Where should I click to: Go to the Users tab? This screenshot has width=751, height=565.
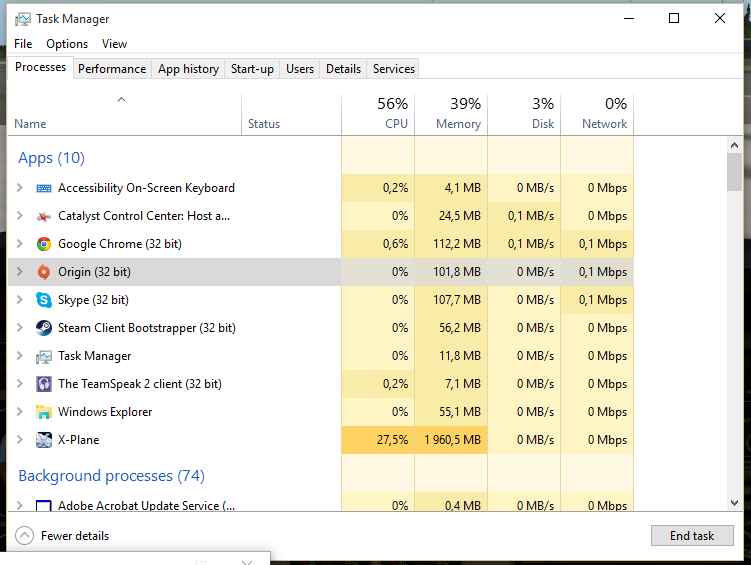[x=300, y=69]
